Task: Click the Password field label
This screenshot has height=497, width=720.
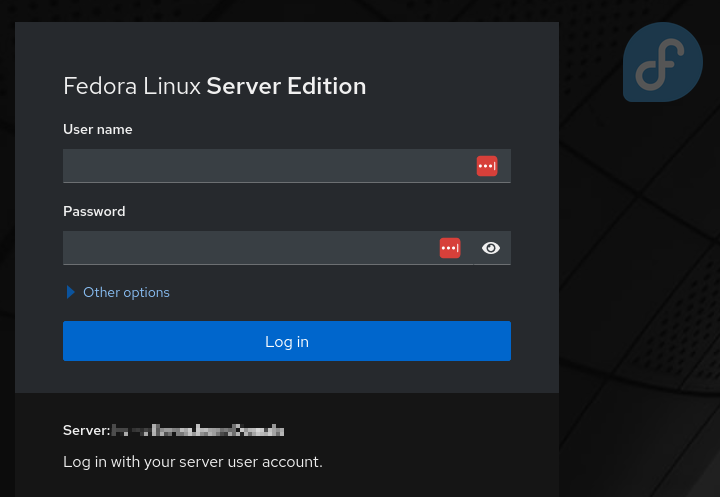Action: click(94, 211)
